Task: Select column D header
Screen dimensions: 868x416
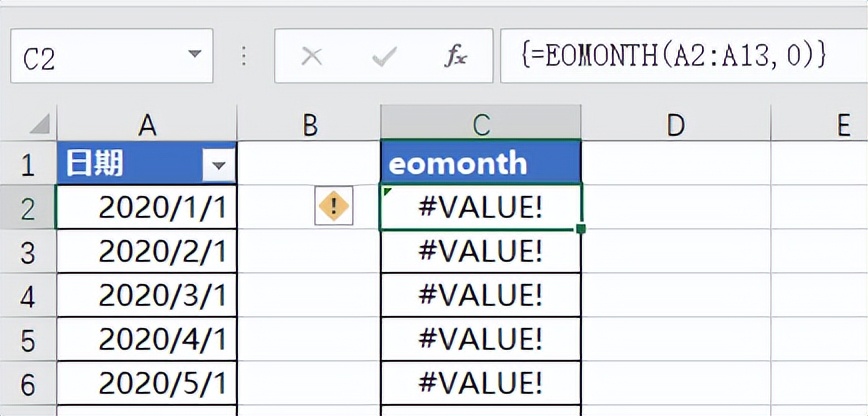Action: click(676, 124)
